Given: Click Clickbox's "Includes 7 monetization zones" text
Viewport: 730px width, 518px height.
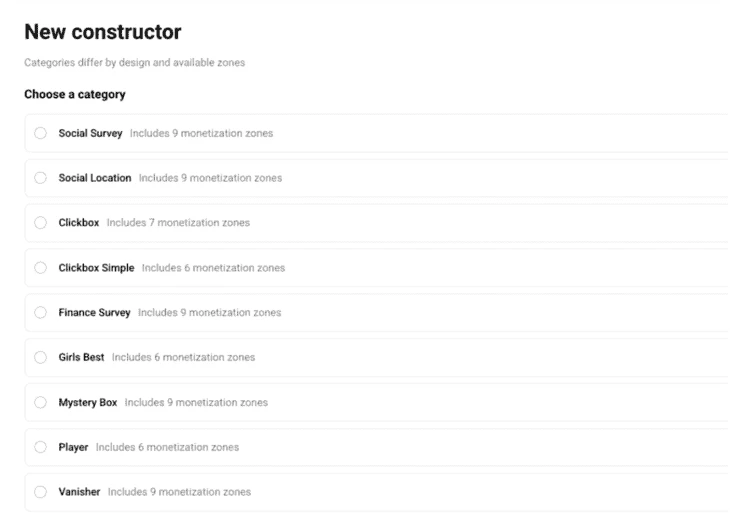Looking at the screenshot, I should [x=178, y=223].
